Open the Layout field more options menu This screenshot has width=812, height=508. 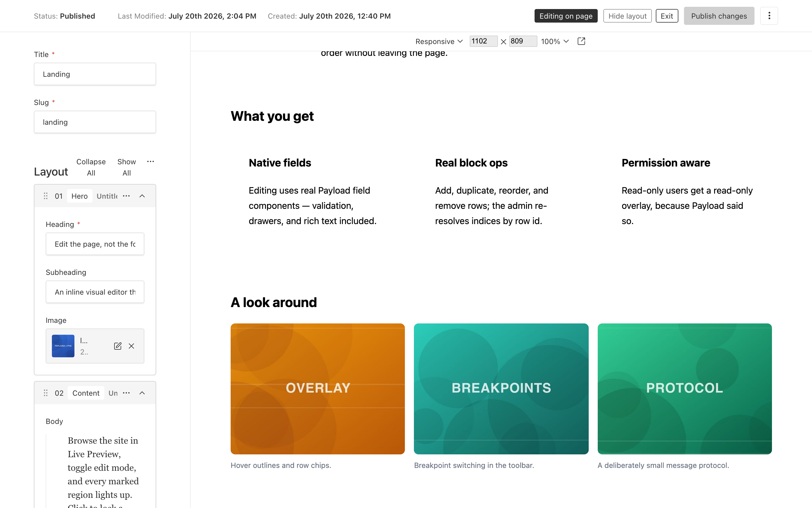point(151,162)
